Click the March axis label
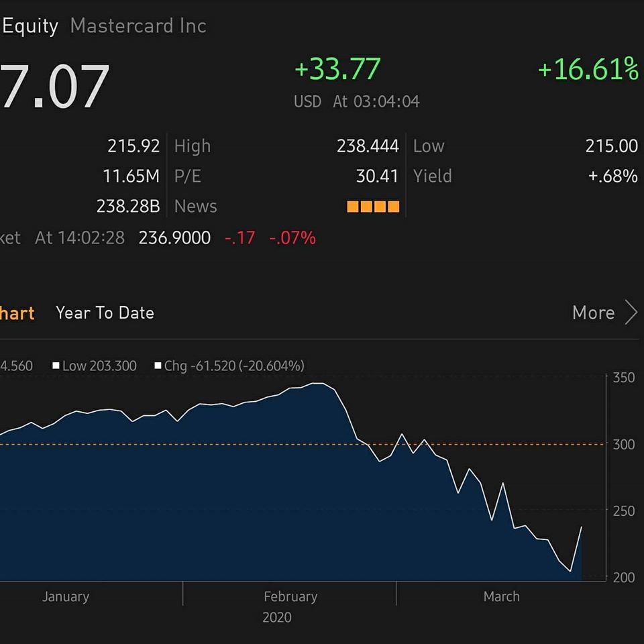This screenshot has width=644, height=644. (x=502, y=596)
